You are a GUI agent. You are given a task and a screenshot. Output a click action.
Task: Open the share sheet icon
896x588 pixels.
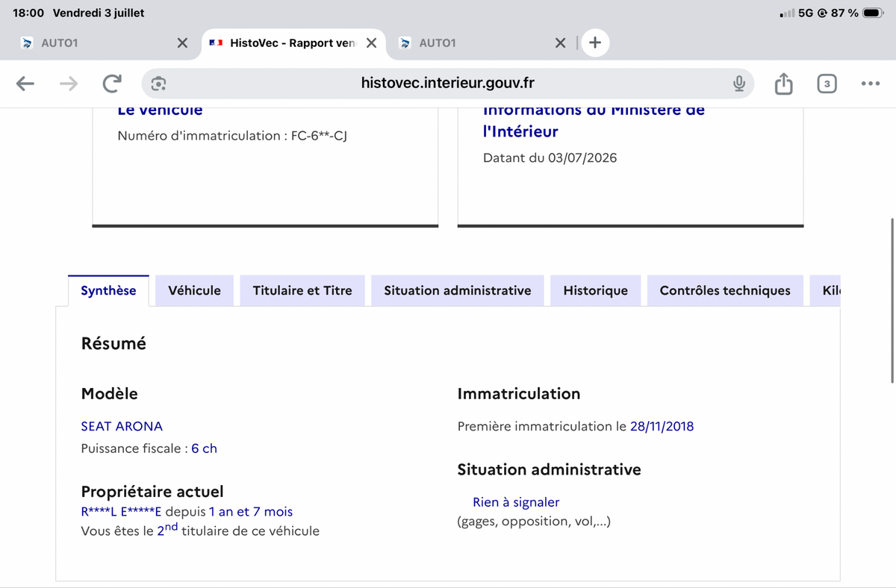[x=783, y=84]
